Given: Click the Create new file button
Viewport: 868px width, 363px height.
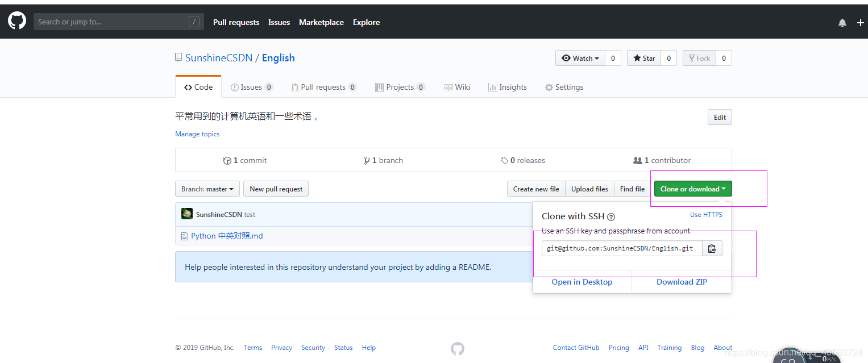Looking at the screenshot, I should [536, 189].
